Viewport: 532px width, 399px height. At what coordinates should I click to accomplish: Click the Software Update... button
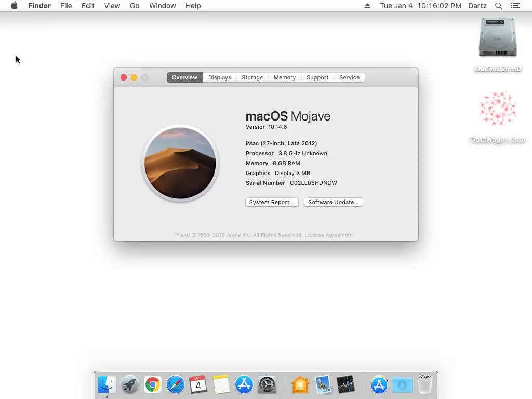pos(333,202)
